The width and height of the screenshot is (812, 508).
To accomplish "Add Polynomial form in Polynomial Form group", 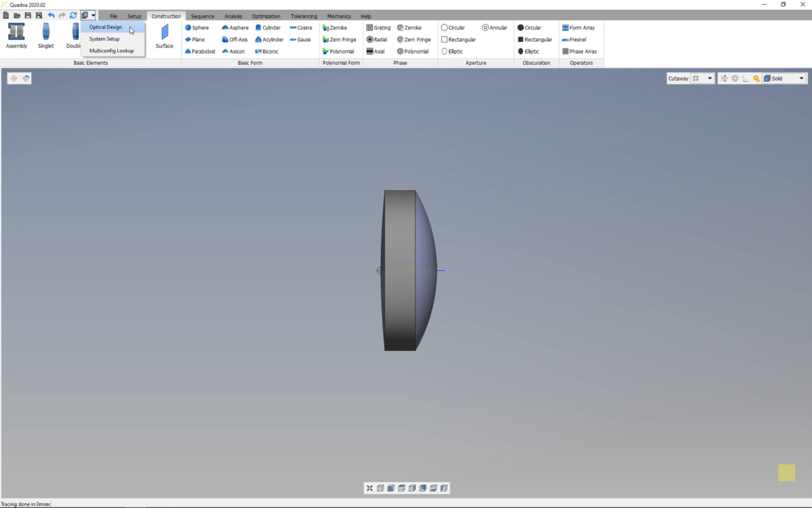I will [x=338, y=51].
